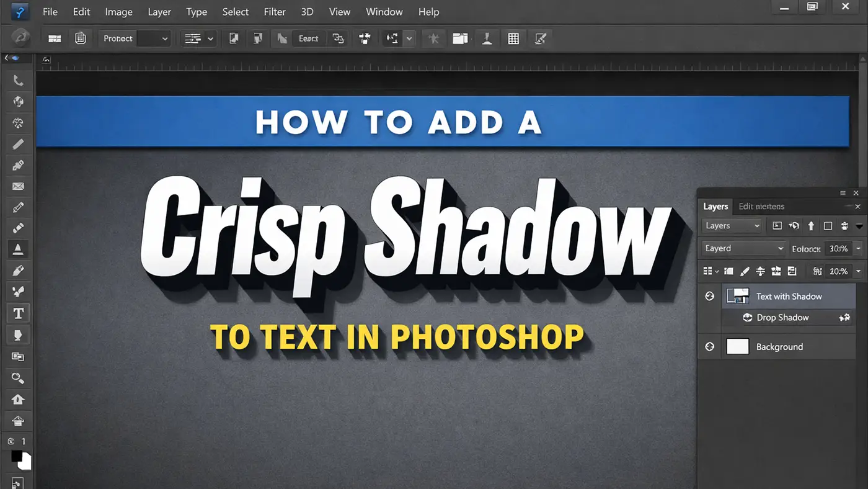Click the up arrow icon in Layers panel

(811, 226)
